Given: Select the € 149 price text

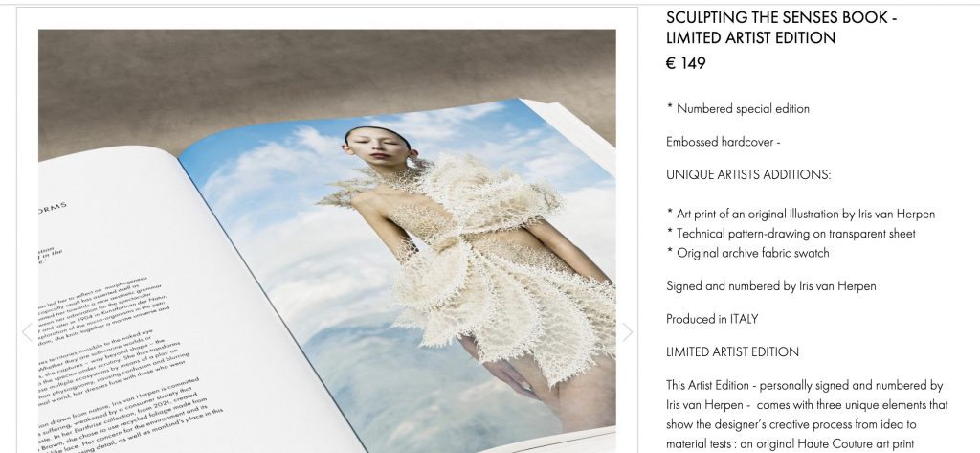Looking at the screenshot, I should [x=685, y=63].
